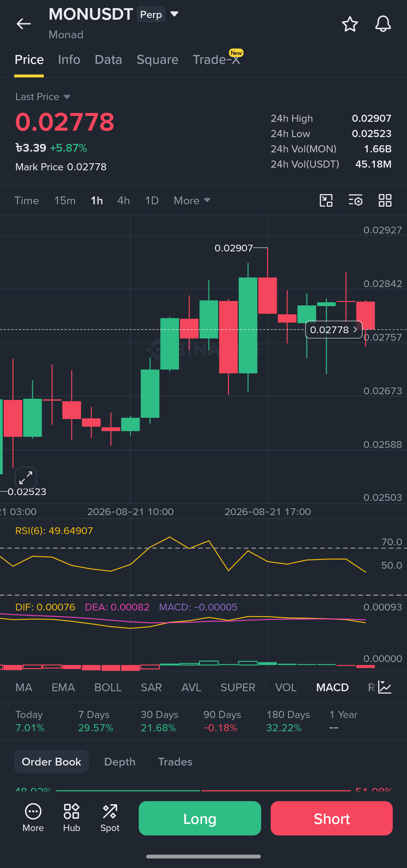The width and height of the screenshot is (407, 868).
Task: Tap the DEA: 0.00082 label
Action: (117, 607)
